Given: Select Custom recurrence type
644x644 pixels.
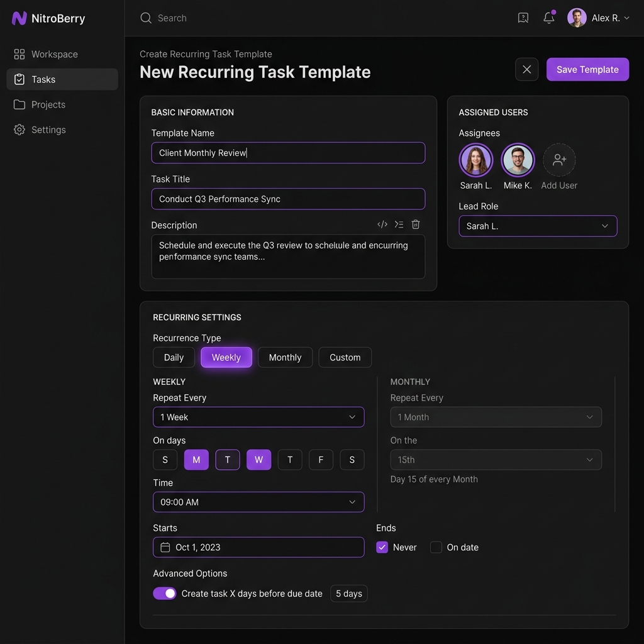Looking at the screenshot, I should point(345,357).
